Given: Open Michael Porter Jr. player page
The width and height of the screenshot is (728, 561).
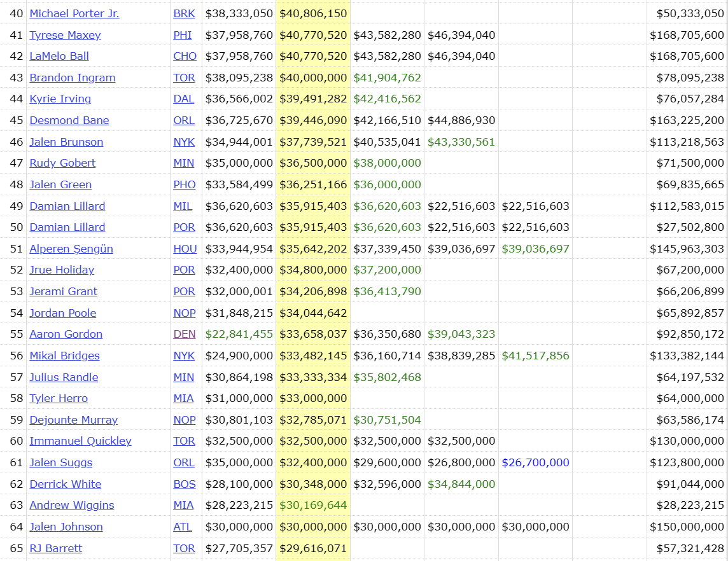Looking at the screenshot, I should [x=74, y=13].
